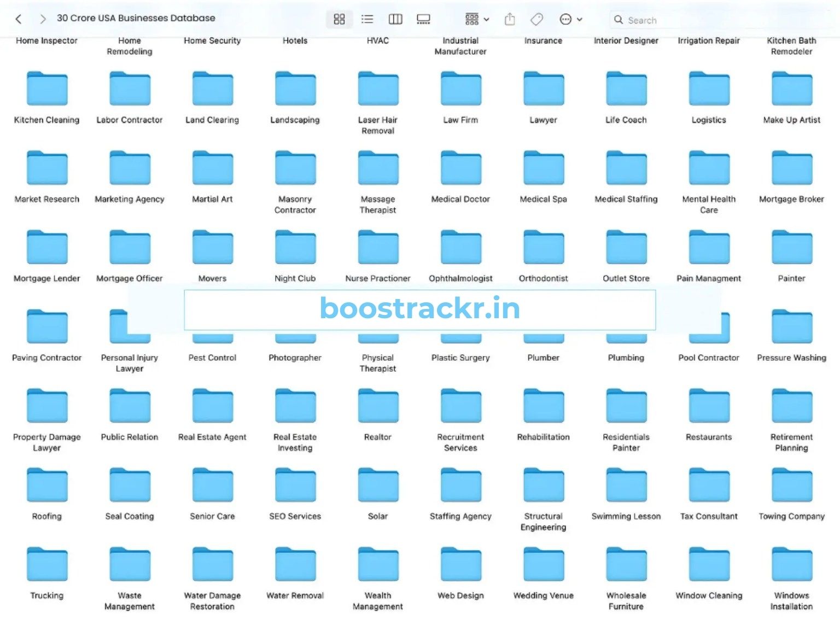Go forward using the forward arrow
This screenshot has width=840, height=620.
click(43, 19)
